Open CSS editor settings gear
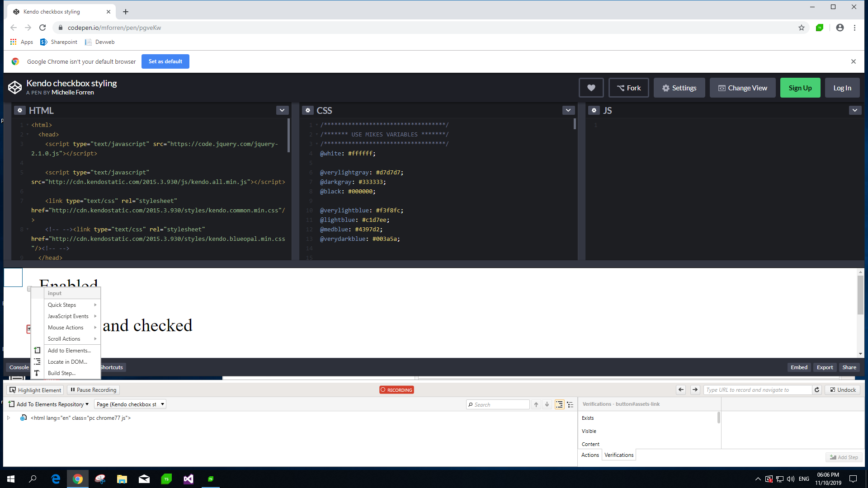This screenshot has width=868, height=488. pyautogui.click(x=308, y=110)
